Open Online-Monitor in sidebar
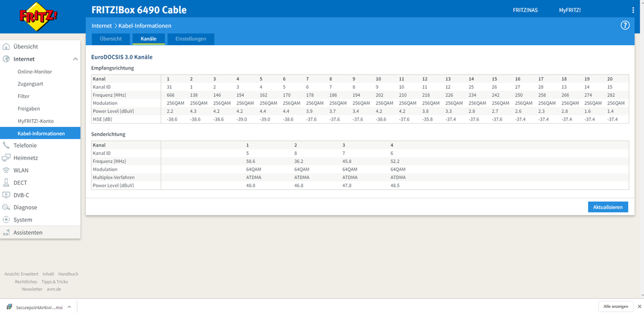 tap(35, 72)
